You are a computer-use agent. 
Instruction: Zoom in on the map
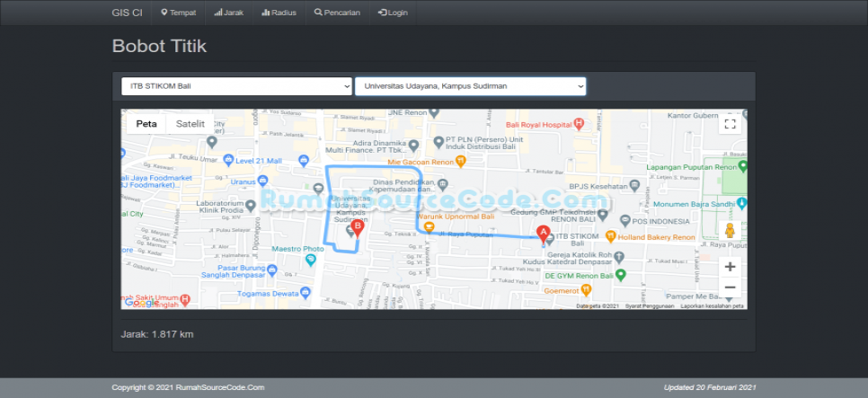point(730,267)
